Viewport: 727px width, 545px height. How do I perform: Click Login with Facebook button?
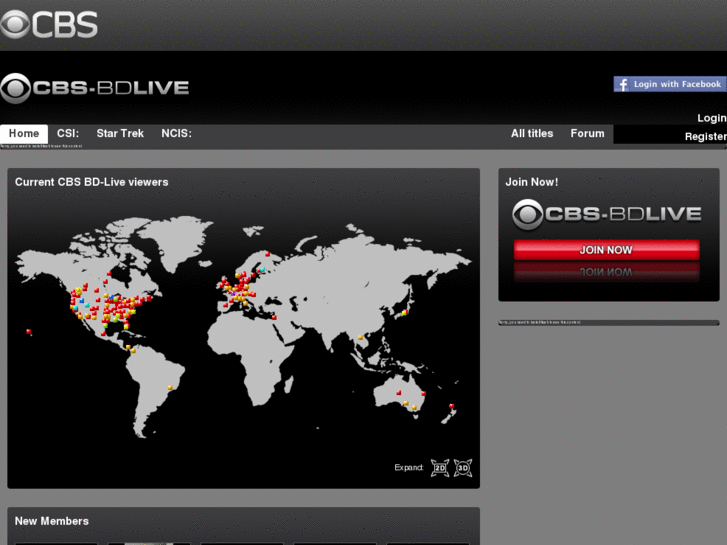[670, 84]
